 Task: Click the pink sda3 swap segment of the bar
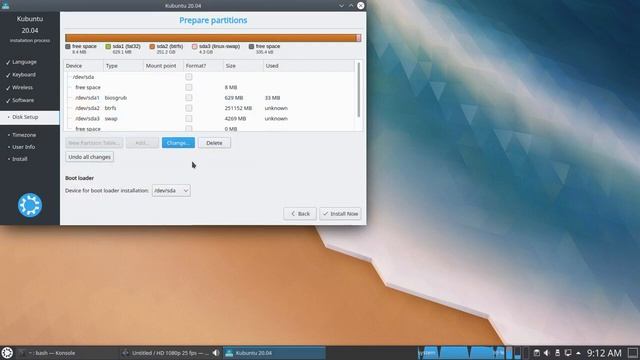(x=358, y=38)
